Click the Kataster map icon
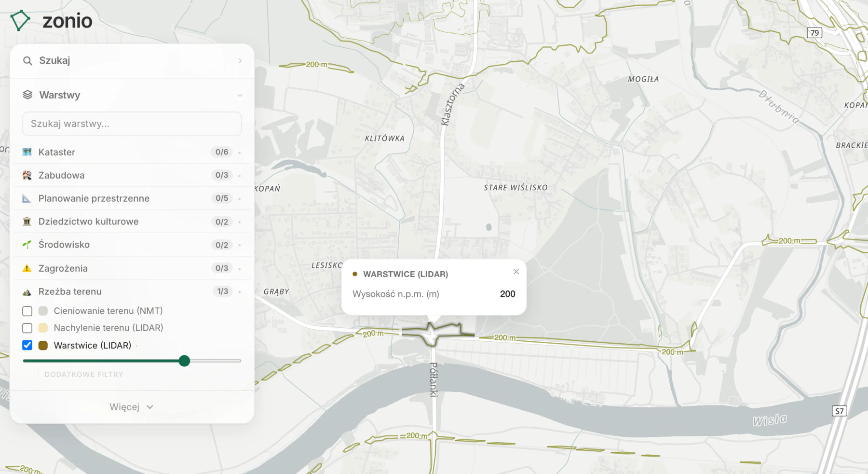 point(27,152)
